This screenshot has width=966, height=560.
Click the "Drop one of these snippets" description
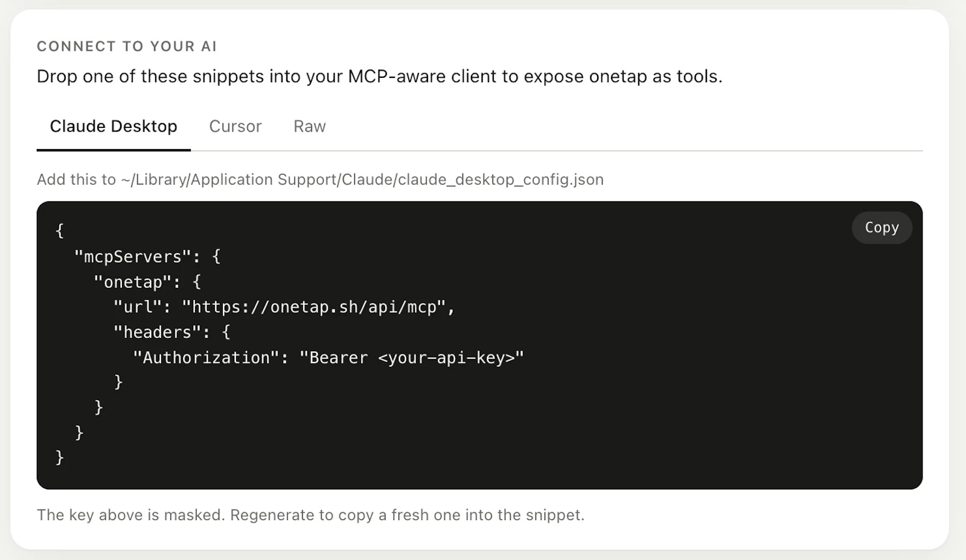tap(379, 77)
